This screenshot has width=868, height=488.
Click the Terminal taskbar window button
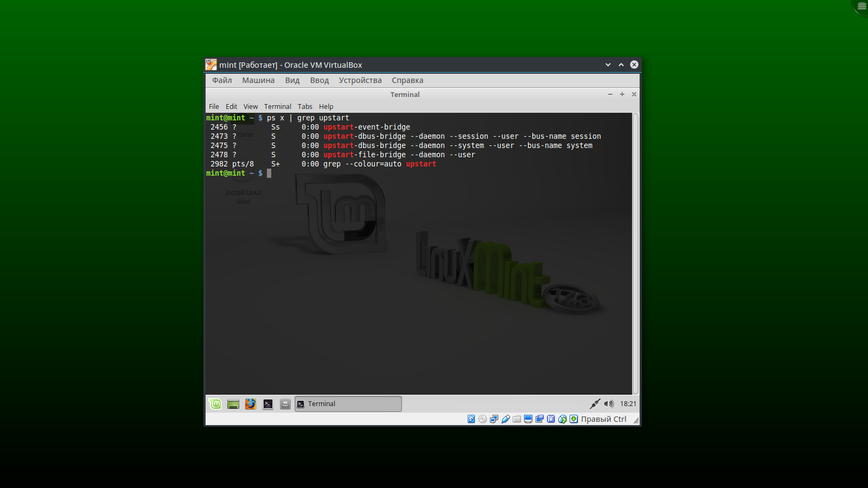[348, 404]
